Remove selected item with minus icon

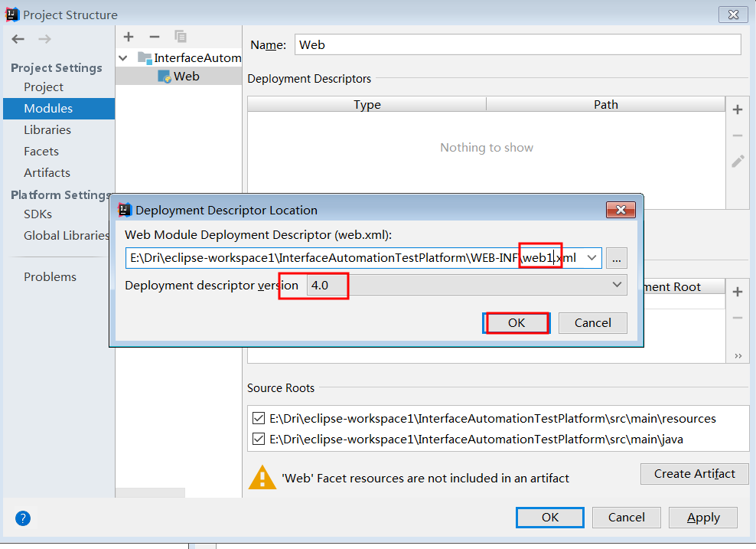(155, 37)
